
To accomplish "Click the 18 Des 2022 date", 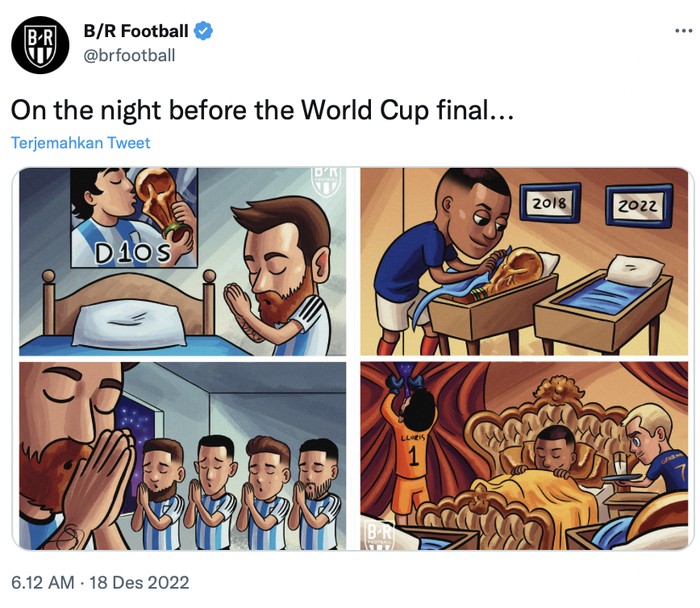I will click(139, 581).
